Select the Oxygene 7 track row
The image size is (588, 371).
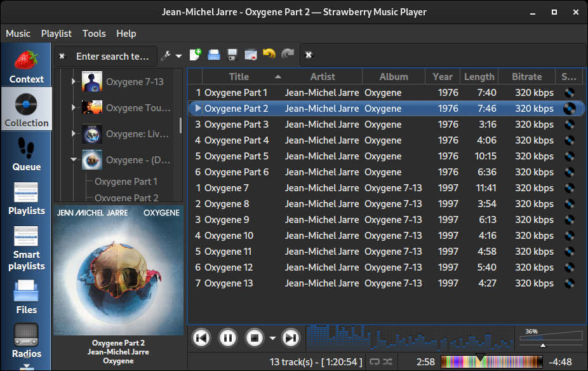(x=385, y=188)
